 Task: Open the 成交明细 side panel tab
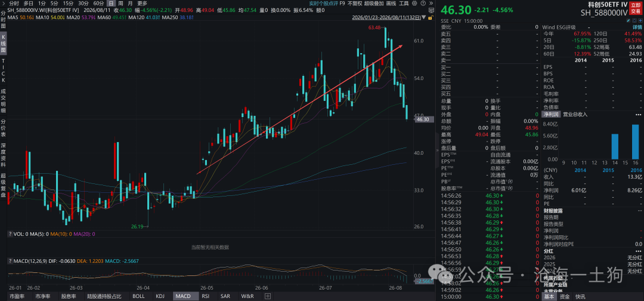coord(4,101)
